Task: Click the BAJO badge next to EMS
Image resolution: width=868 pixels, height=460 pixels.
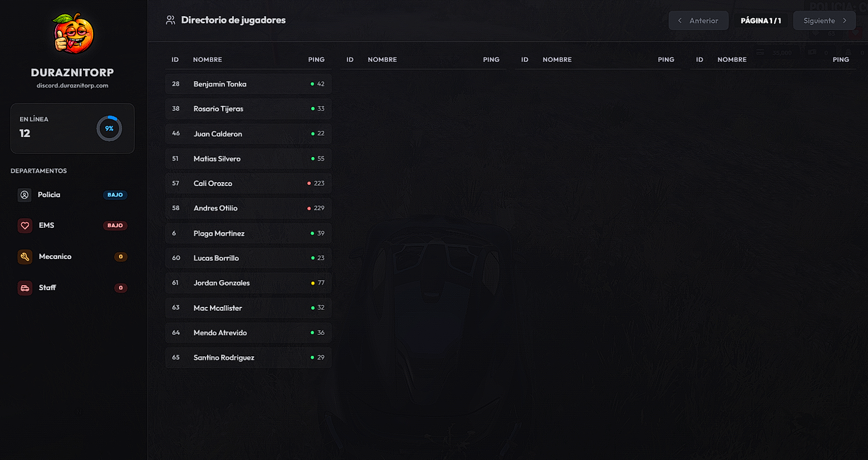Action: click(x=115, y=226)
